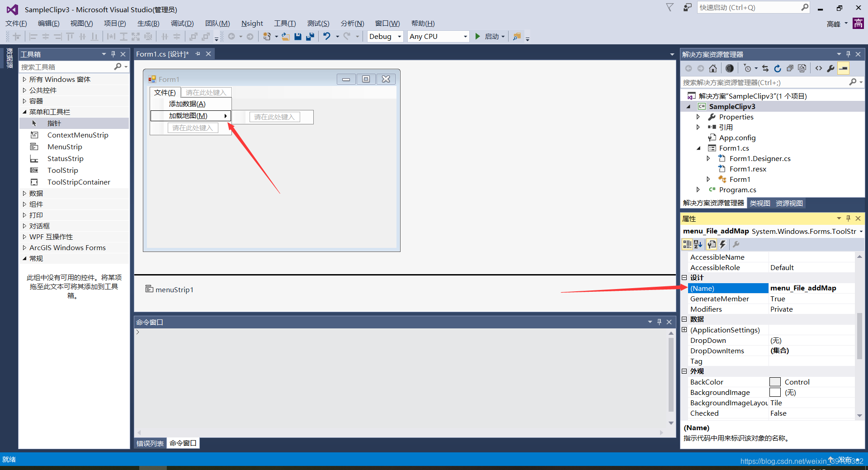868x470 pixels.
Task: Open the 调试(D) debug menu
Action: pos(182,24)
